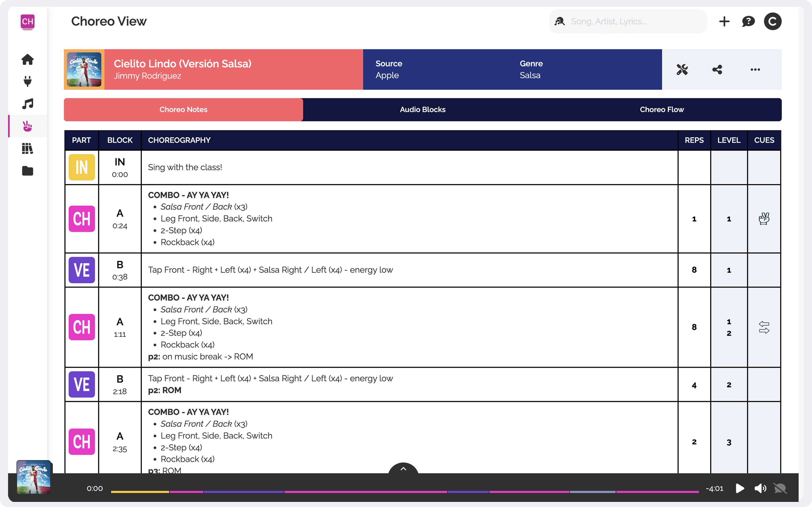Click the plug integrations sidebar icon
Screen dimensions: 812x507
coord(27,82)
